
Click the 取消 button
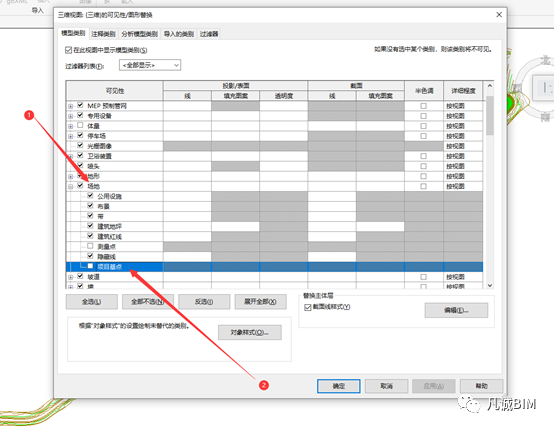pyautogui.click(x=386, y=386)
